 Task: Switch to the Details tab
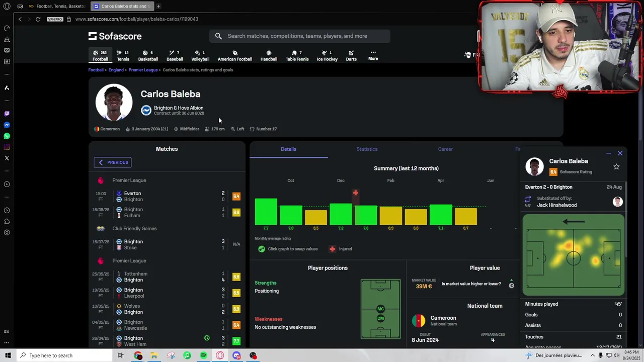coord(288,149)
